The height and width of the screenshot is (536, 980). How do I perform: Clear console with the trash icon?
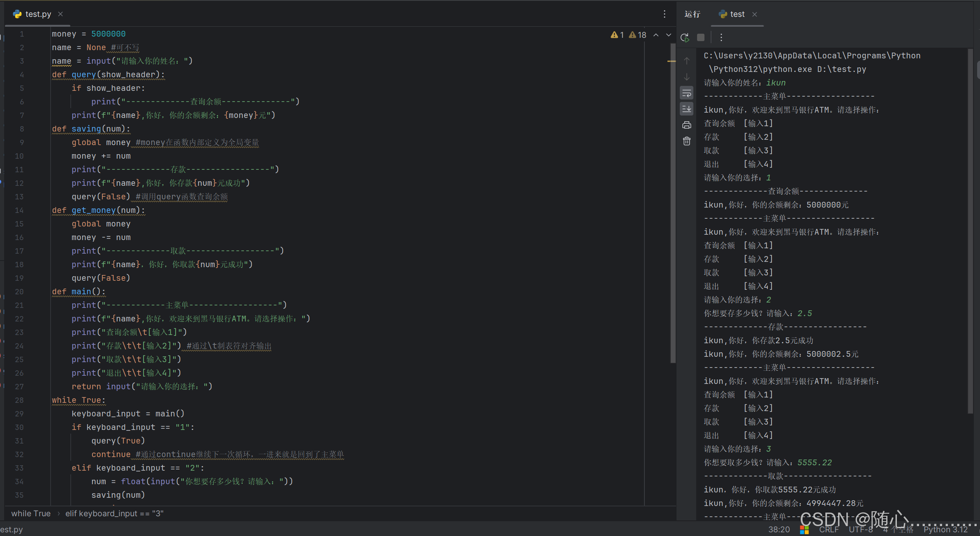tap(686, 141)
